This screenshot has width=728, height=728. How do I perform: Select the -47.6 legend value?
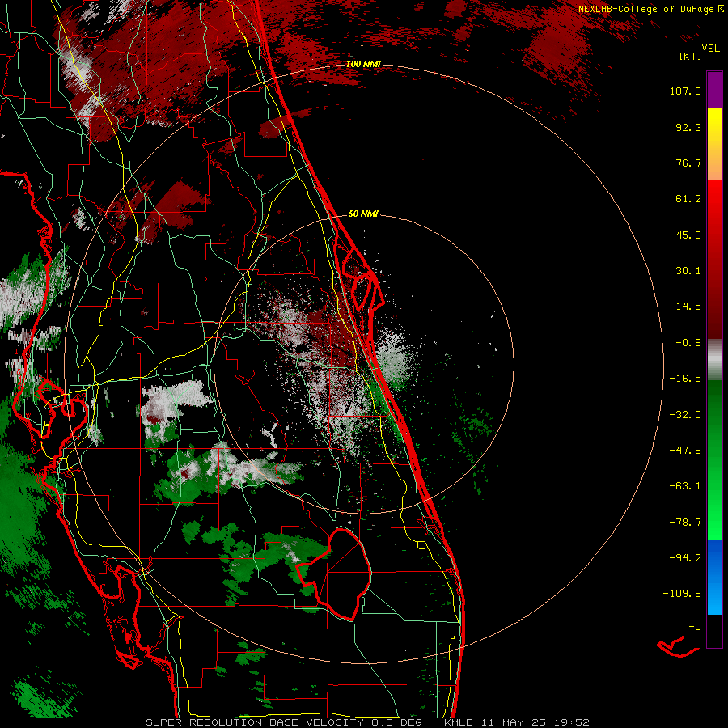pyautogui.click(x=685, y=451)
